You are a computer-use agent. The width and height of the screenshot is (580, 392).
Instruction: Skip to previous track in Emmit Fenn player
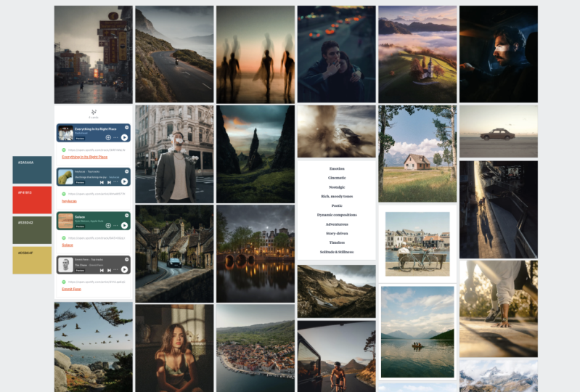point(102,270)
